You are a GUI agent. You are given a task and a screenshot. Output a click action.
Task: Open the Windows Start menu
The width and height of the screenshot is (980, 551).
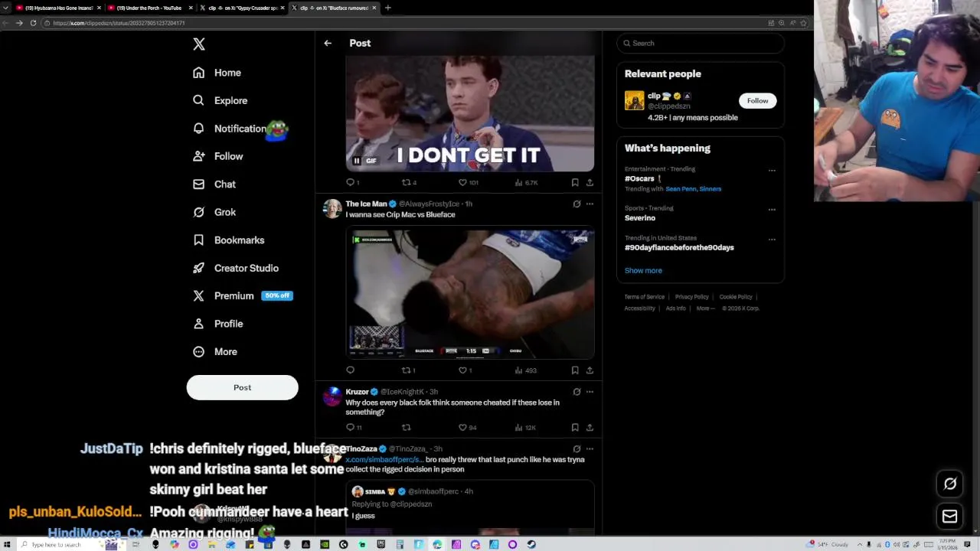pos(7,545)
